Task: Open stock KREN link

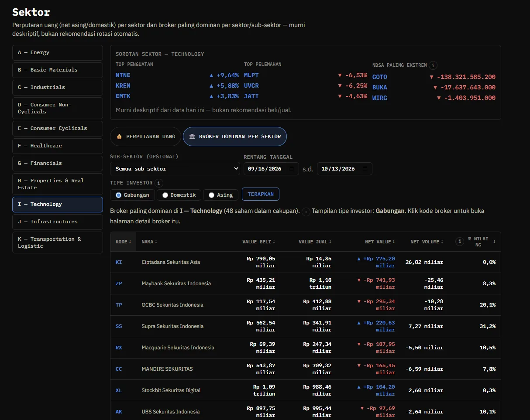Action: tap(123, 85)
